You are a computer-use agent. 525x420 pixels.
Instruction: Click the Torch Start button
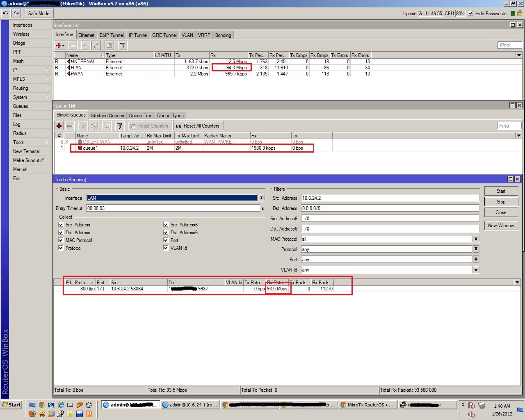pyautogui.click(x=501, y=191)
